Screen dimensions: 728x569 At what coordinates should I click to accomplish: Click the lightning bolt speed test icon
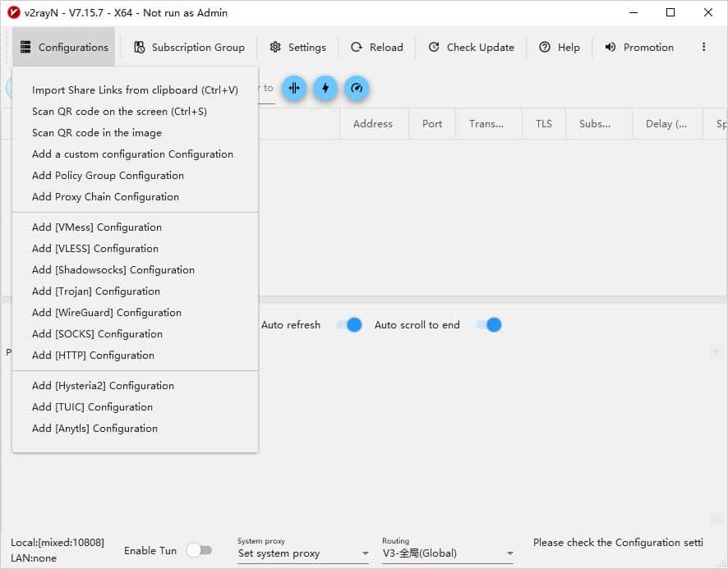point(325,88)
